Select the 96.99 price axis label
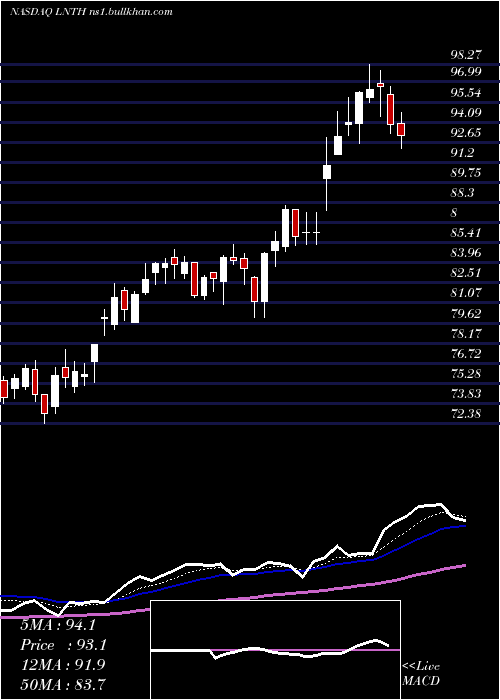Image resolution: width=500 pixels, height=700 pixels. [x=466, y=71]
